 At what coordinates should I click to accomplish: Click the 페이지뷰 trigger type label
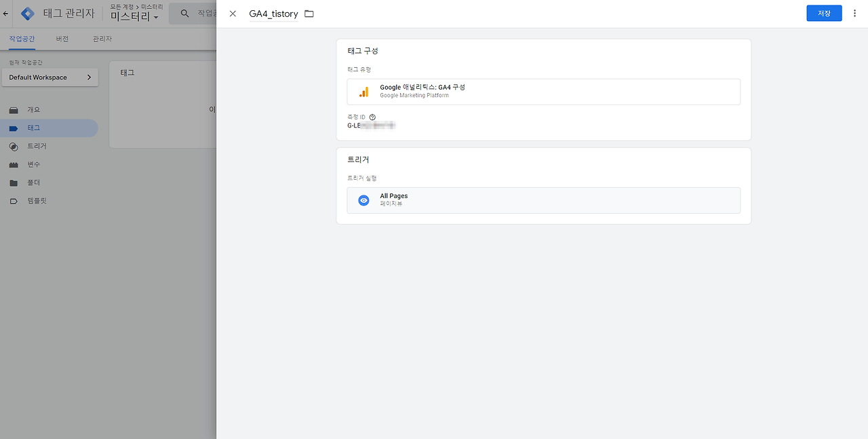pyautogui.click(x=391, y=204)
